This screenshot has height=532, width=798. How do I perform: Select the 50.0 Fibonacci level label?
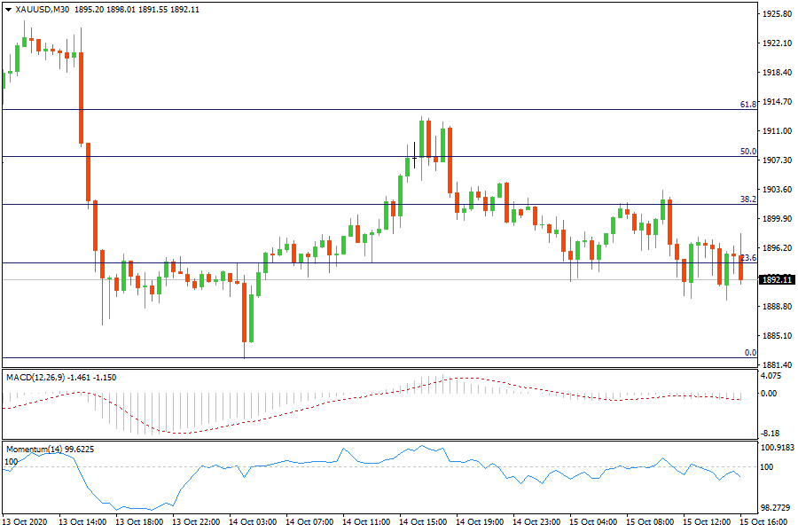[747, 152]
